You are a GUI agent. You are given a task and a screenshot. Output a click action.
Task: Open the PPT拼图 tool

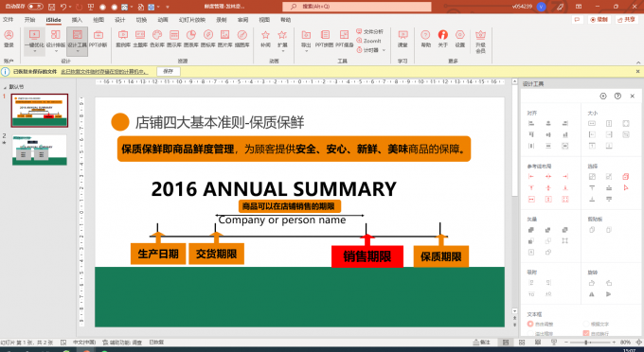pos(325,39)
